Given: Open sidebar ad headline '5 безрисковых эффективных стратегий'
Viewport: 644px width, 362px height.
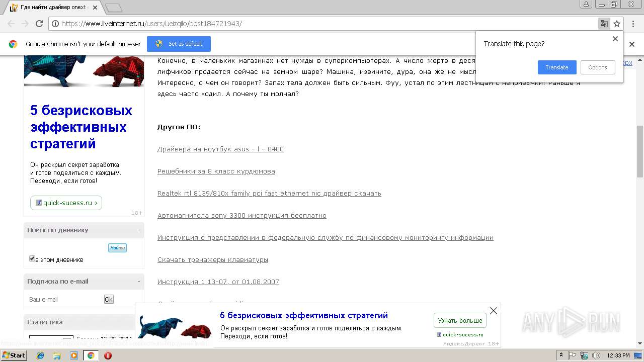Looking at the screenshot, I should pos(81,127).
